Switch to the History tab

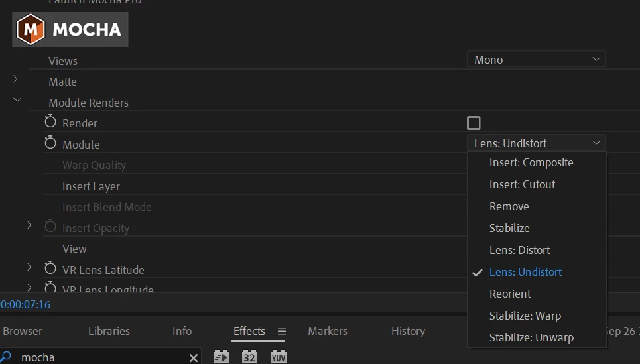tap(408, 331)
